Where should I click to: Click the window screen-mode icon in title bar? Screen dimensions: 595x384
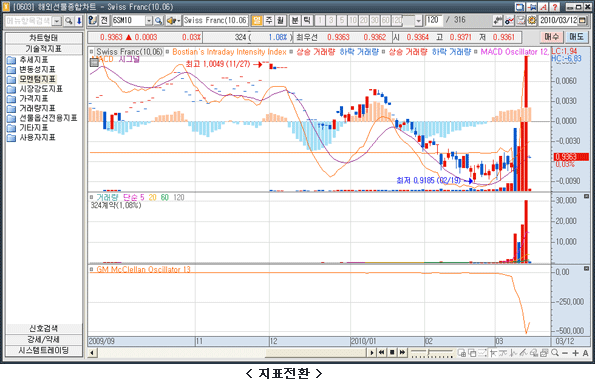tap(520, 7)
